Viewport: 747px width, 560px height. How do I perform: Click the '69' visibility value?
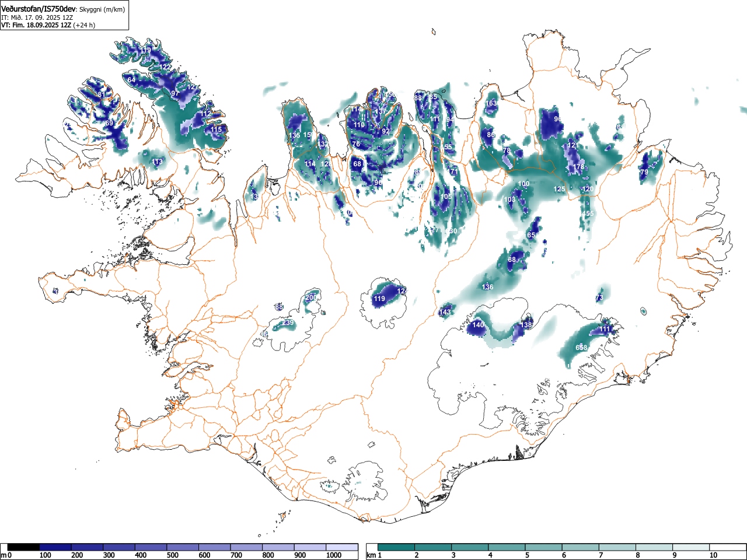(109, 123)
